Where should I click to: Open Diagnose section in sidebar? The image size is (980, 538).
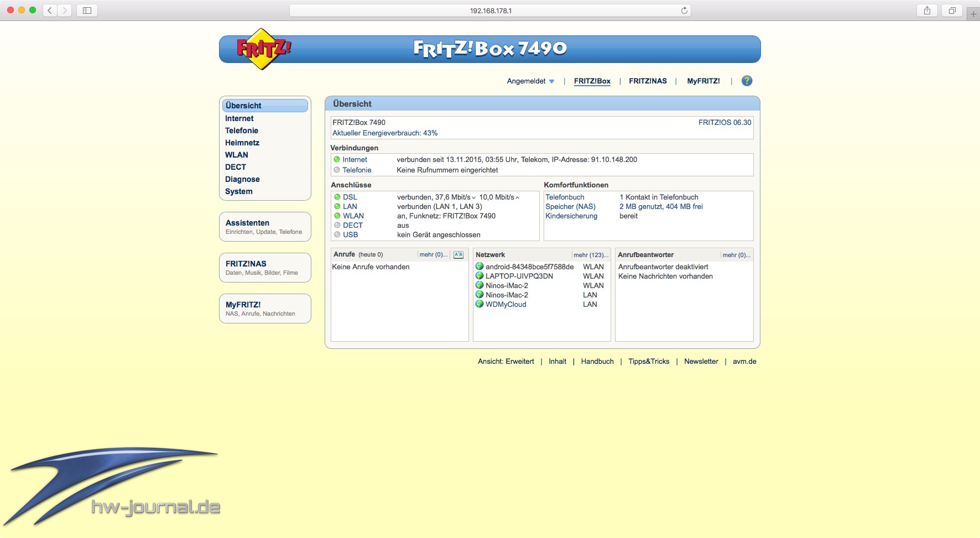click(242, 179)
